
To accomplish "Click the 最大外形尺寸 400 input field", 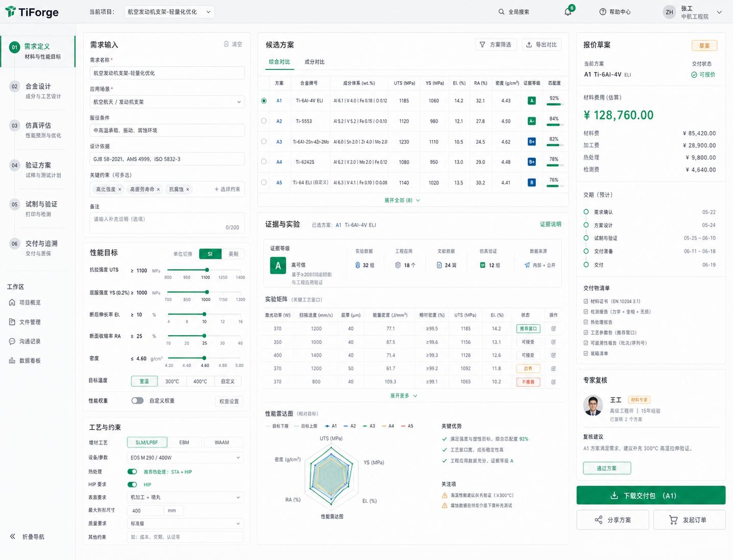I will (146, 510).
